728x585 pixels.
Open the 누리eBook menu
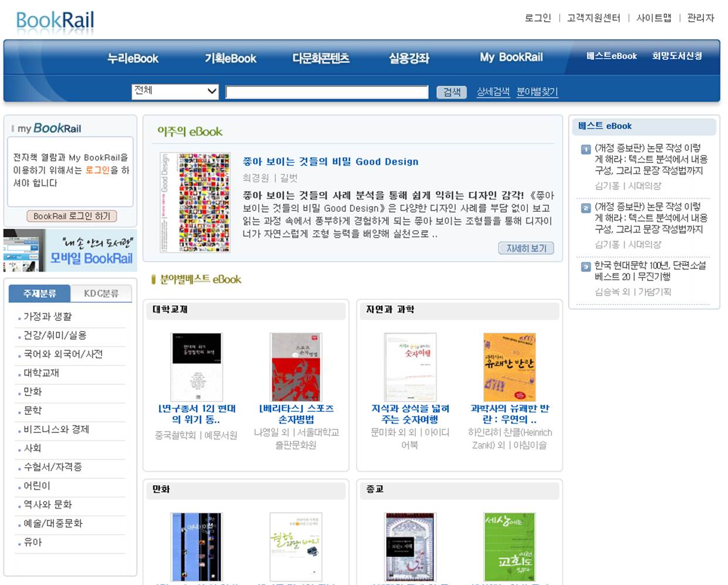tap(133, 58)
